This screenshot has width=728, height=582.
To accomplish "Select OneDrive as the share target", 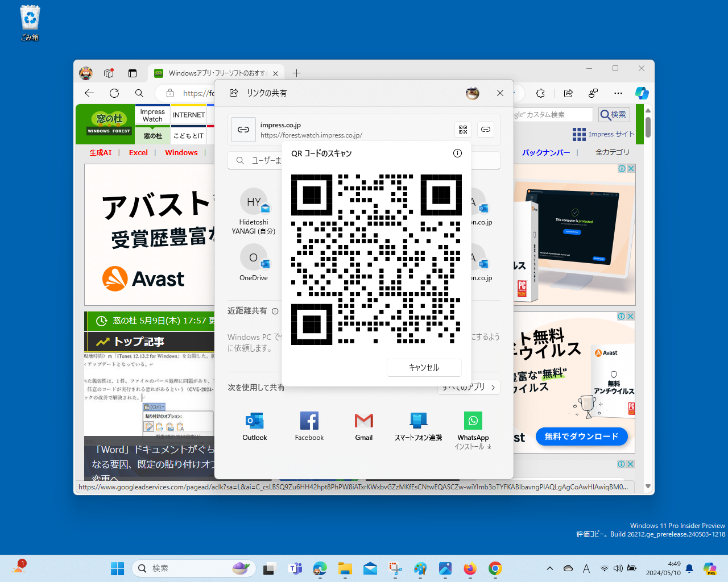I will (254, 263).
